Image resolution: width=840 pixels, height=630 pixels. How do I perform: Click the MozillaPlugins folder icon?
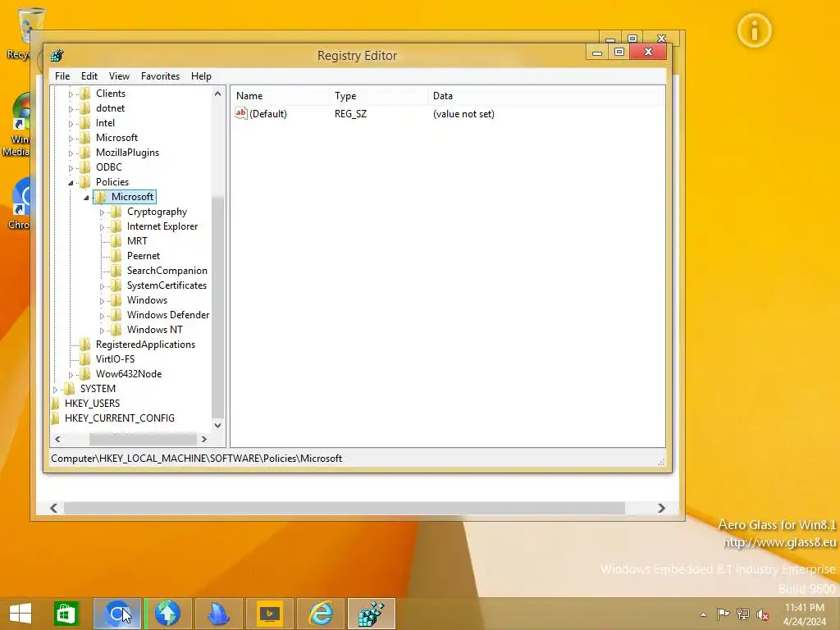click(x=84, y=153)
